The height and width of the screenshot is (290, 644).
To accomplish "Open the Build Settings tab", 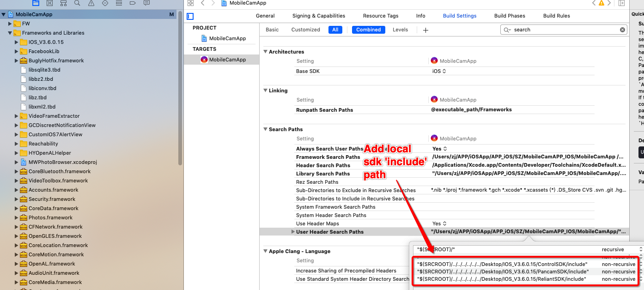I will (460, 16).
